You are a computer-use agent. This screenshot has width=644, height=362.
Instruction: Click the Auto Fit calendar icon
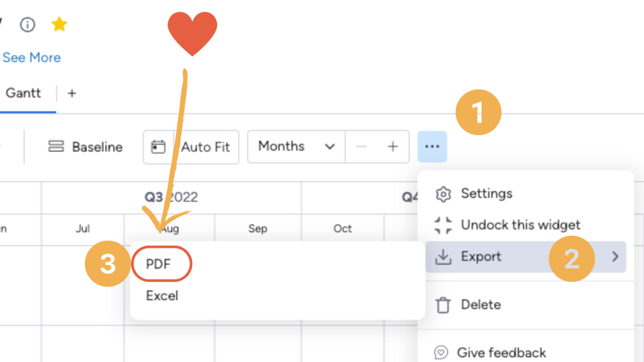[x=158, y=147]
